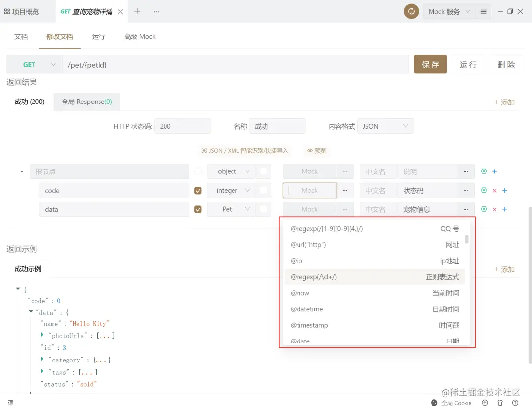
Task: Collapse the 根节点 tree arrow
Action: pos(22,172)
